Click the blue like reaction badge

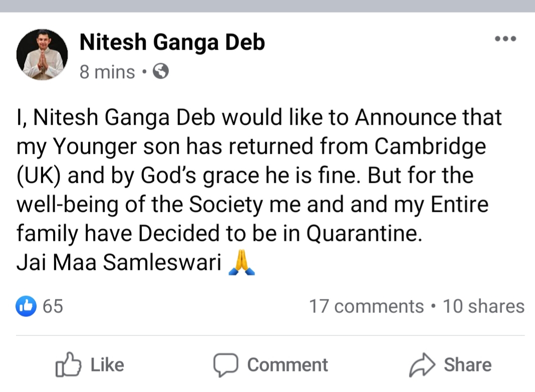click(27, 306)
